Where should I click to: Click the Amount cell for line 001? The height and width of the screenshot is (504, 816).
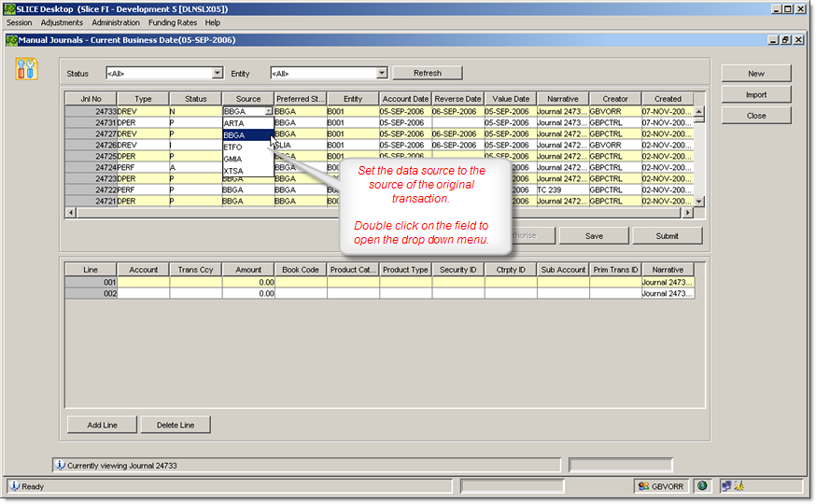click(248, 282)
